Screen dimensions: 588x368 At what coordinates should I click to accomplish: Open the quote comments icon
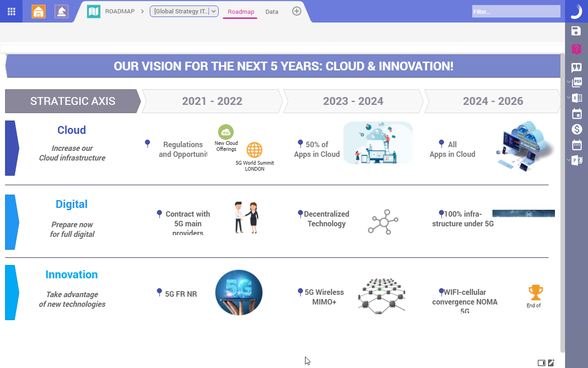577,68
